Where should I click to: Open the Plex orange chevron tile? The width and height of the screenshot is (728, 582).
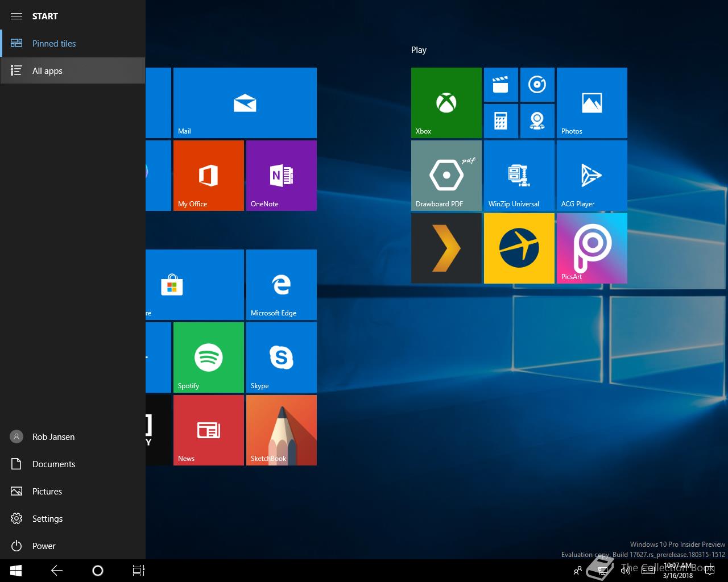(446, 248)
